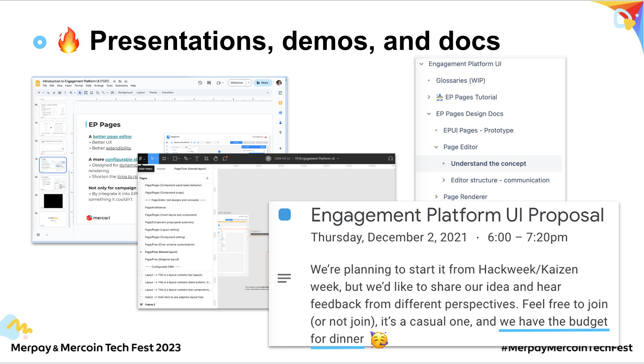
Task: Click the move-to-folder icon beside the Slides title
Action: (120, 82)
